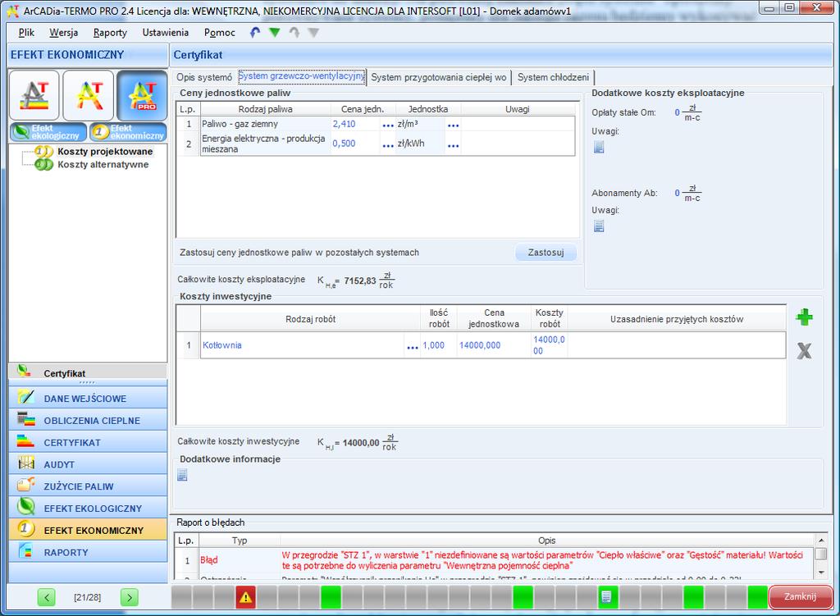840x616 pixels.
Task: Go to the previous step with the green left arrow
Action: 47,596
